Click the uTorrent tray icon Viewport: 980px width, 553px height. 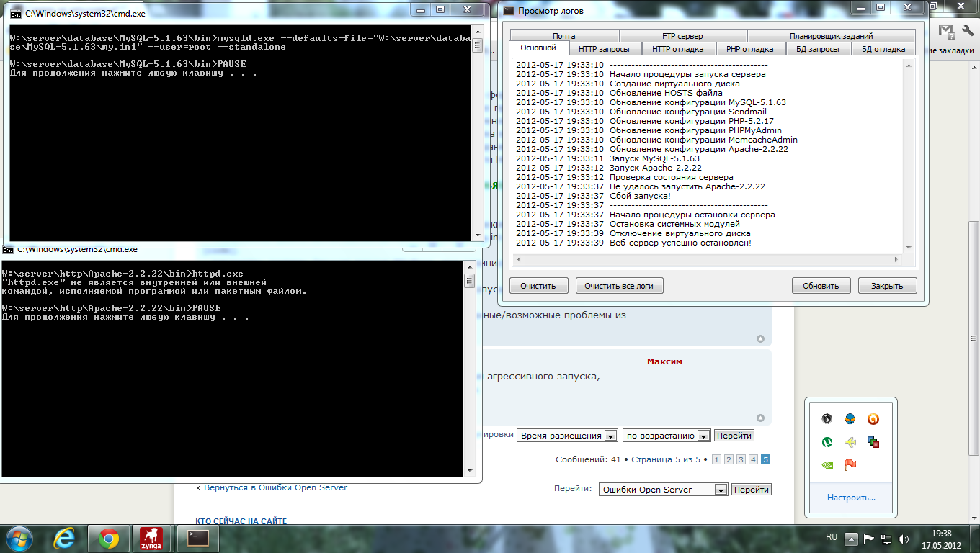pyautogui.click(x=828, y=442)
